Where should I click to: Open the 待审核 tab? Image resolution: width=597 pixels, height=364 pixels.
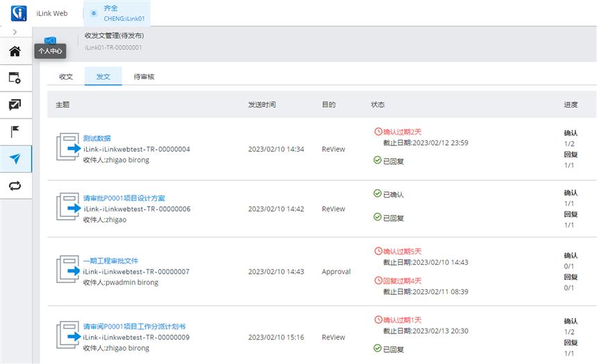144,76
